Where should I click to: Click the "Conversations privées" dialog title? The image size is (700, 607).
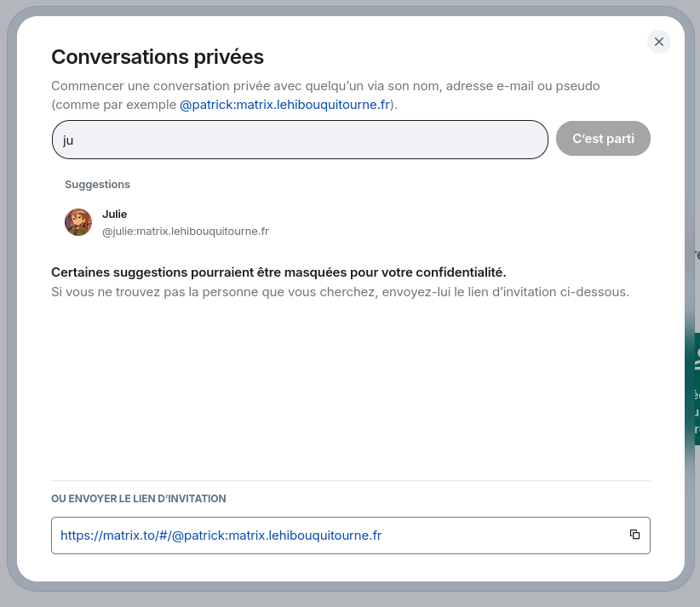(158, 57)
